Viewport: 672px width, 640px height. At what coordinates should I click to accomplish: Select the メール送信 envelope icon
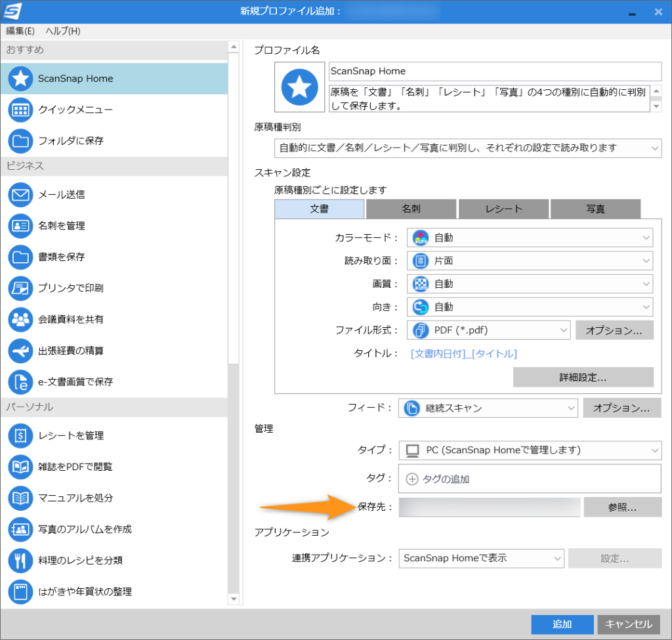coord(20,195)
